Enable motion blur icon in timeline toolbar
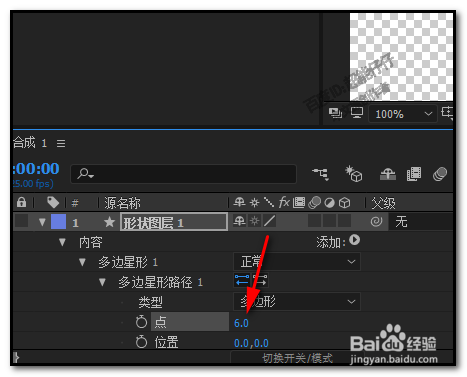Screen dimensions: 467x377 pyautogui.click(x=440, y=174)
